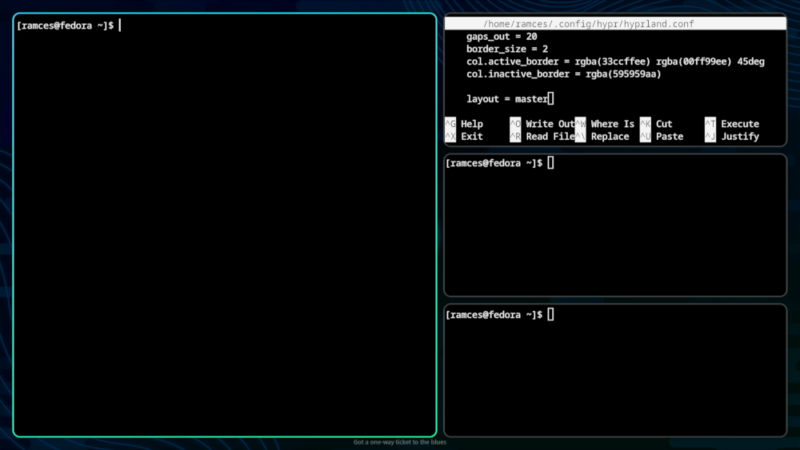Click the hyprland.conf file path title bar
Image resolution: width=800 pixels, height=450 pixels.
615,24
